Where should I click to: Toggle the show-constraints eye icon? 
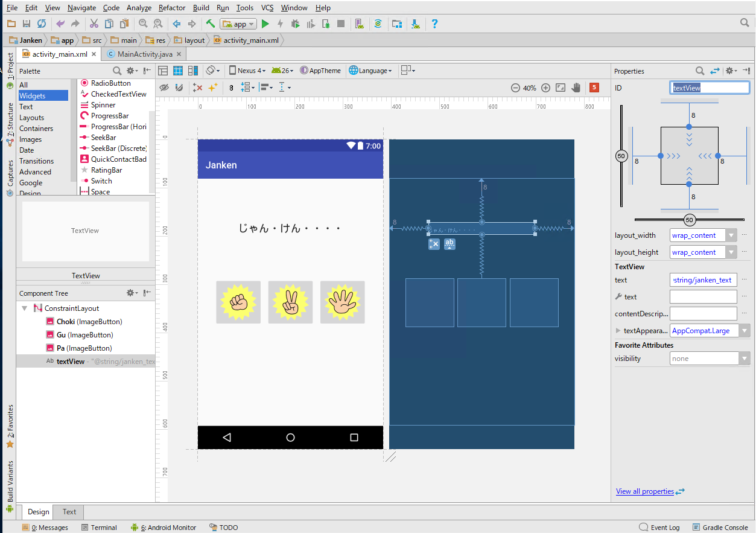click(x=164, y=87)
